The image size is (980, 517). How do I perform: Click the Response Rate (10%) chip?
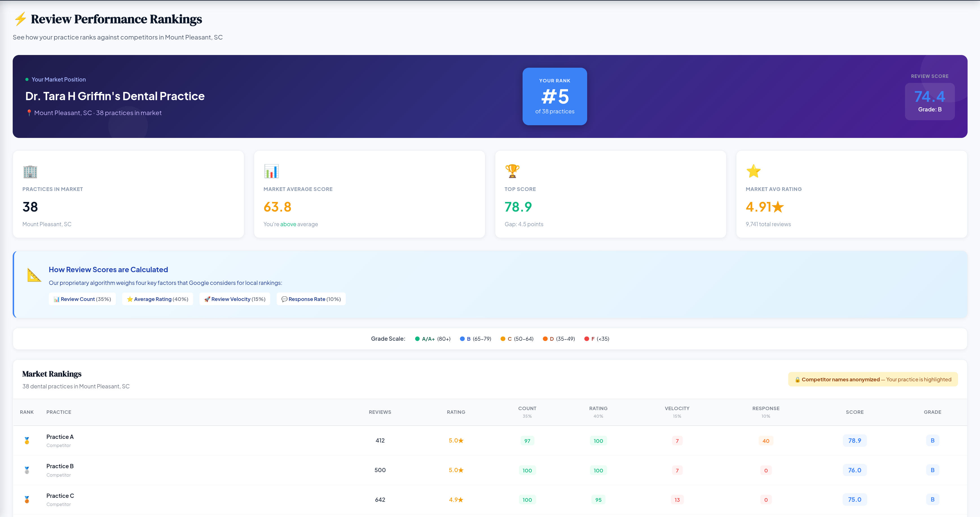311,299
